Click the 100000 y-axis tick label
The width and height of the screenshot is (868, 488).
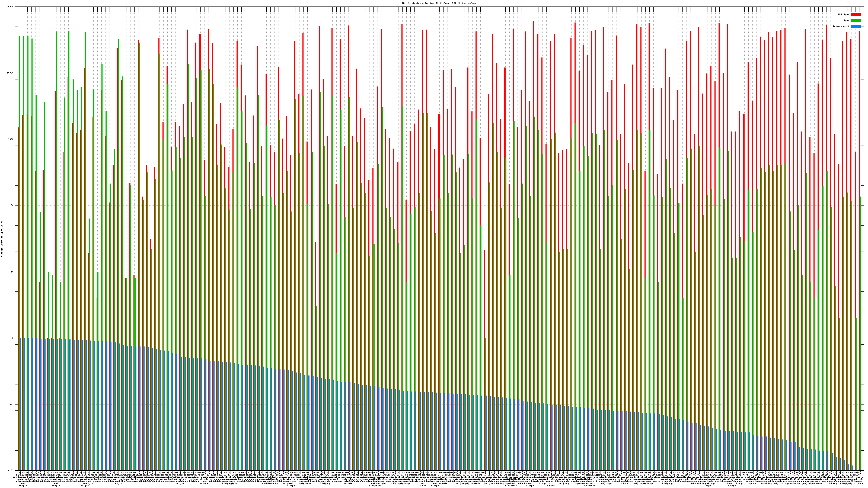(x=10, y=7)
